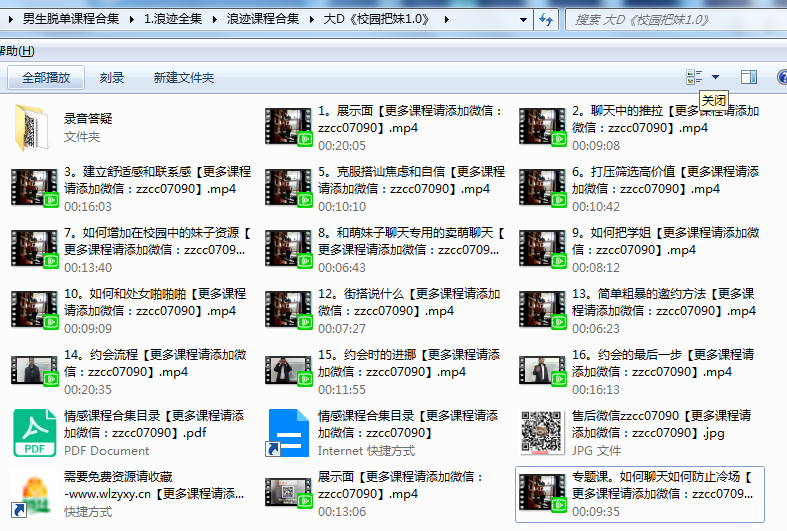Select file name 1。展示面 mp4
The width and height of the screenshot is (787, 531).
point(411,119)
